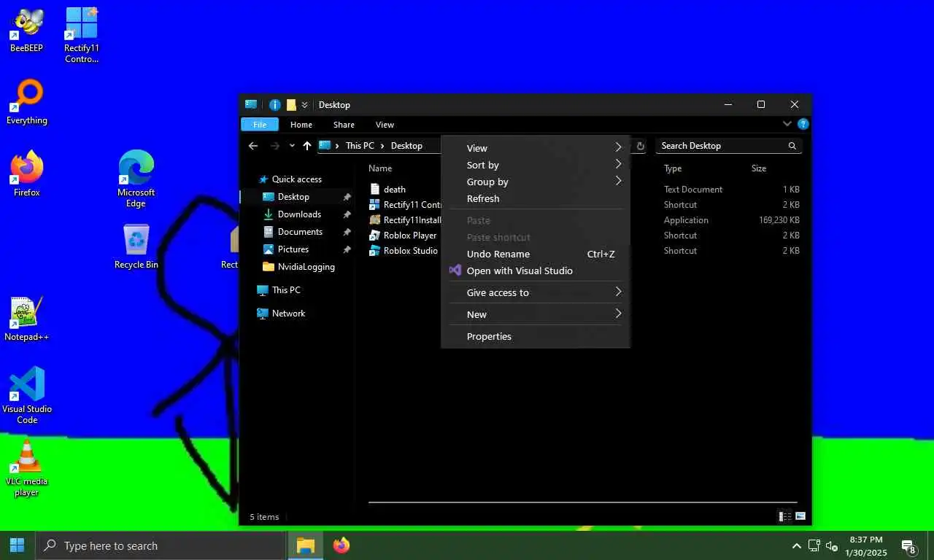Click This PC in the address breadcrumb

[x=360, y=146]
